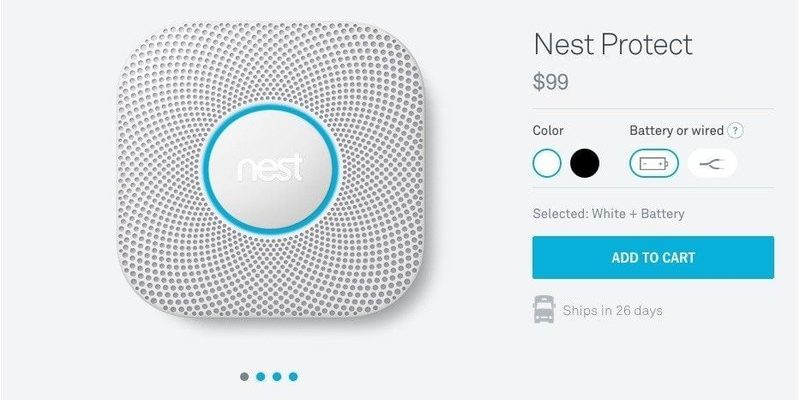Jump to the last carousel dot
This screenshot has width=800, height=400.
pyautogui.click(x=293, y=377)
